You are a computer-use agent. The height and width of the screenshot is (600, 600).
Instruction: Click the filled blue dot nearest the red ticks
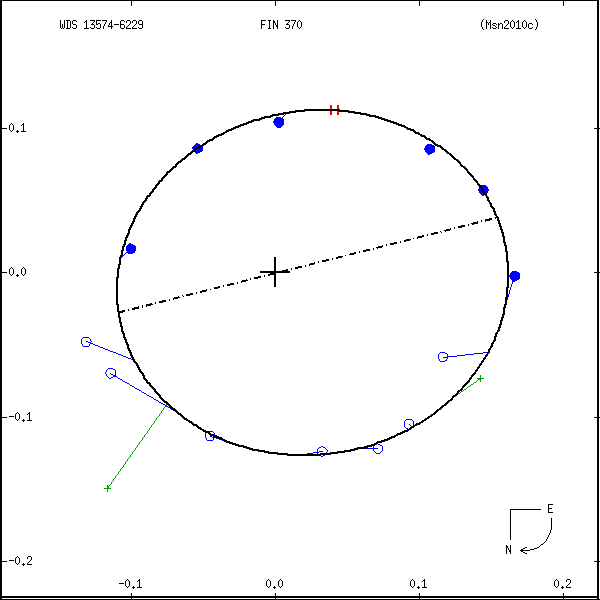click(x=279, y=122)
